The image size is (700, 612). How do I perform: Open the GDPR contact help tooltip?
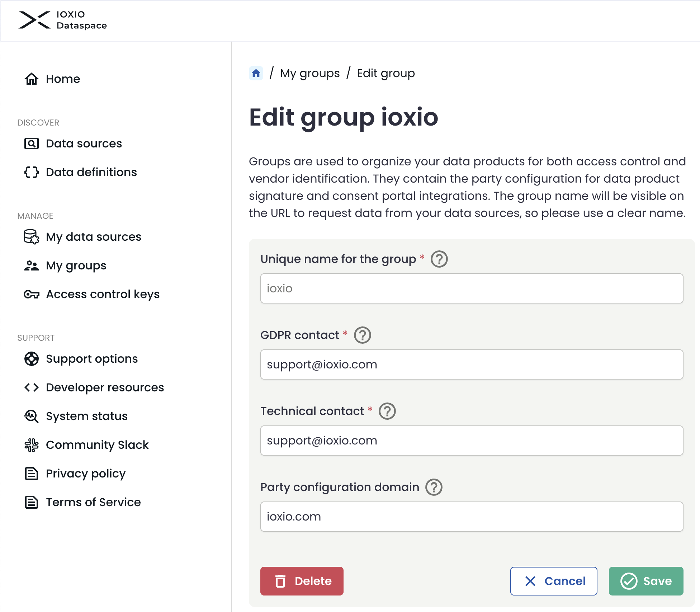point(363,335)
